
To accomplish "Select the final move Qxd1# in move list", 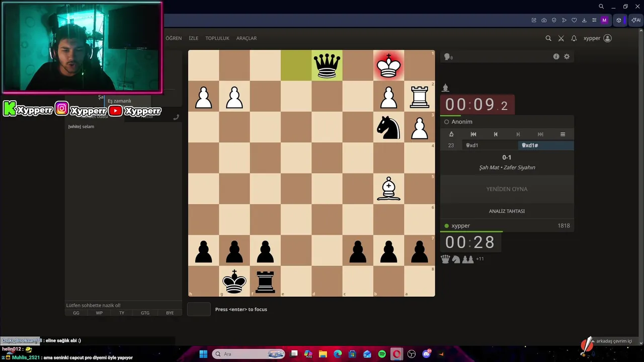I will click(x=546, y=145).
